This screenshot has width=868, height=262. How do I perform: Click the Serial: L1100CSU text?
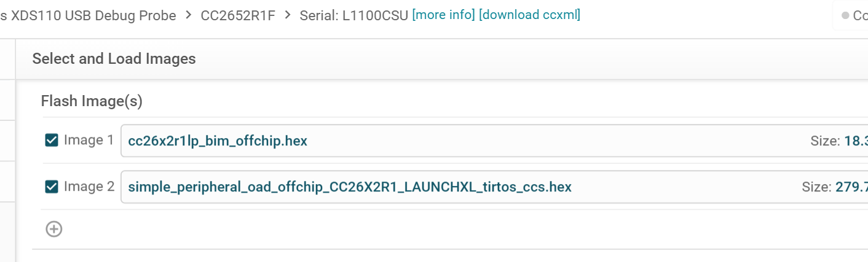353,15
